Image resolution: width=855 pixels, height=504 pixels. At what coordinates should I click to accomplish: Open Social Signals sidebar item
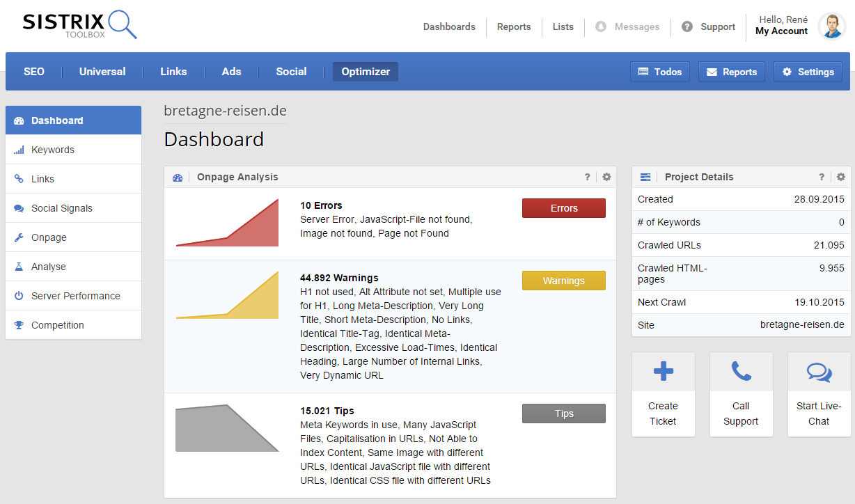click(x=61, y=208)
